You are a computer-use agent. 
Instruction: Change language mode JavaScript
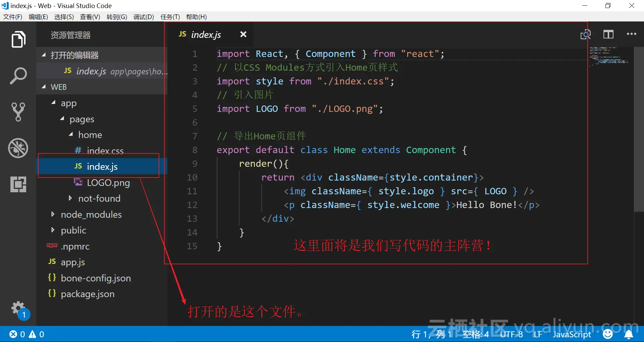click(572, 334)
